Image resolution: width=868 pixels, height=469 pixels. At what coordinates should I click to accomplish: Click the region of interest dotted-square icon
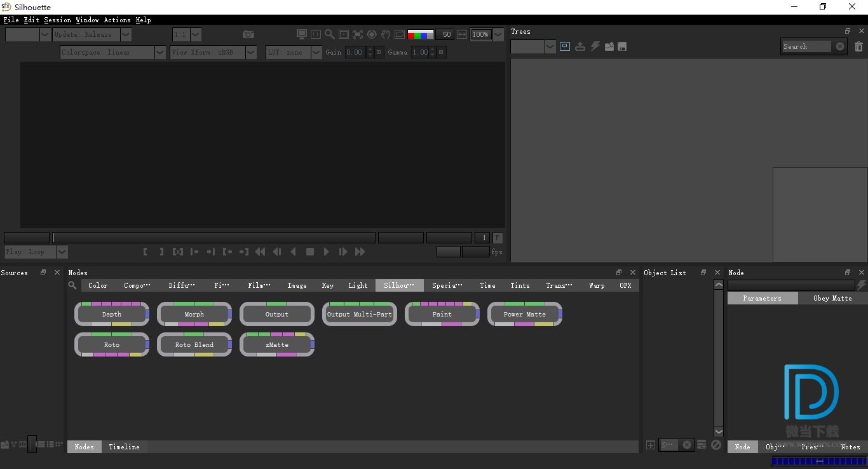(316, 34)
